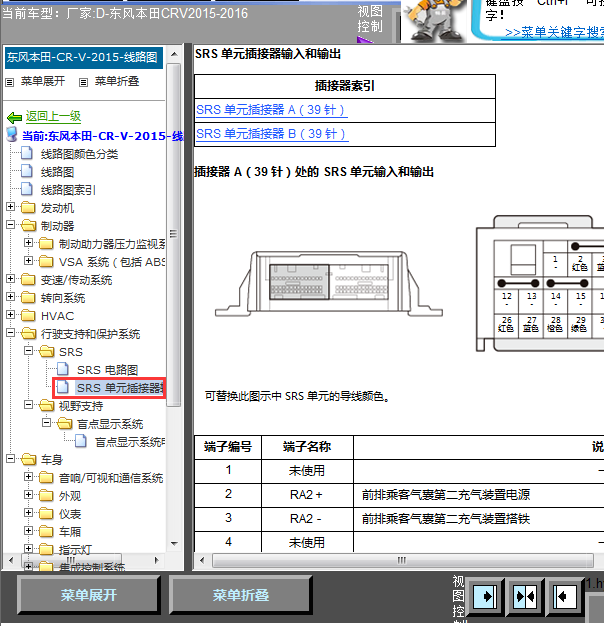Click the content horizontal scrollbar thumb
Screen dimensions: 604x626
click(x=403, y=560)
